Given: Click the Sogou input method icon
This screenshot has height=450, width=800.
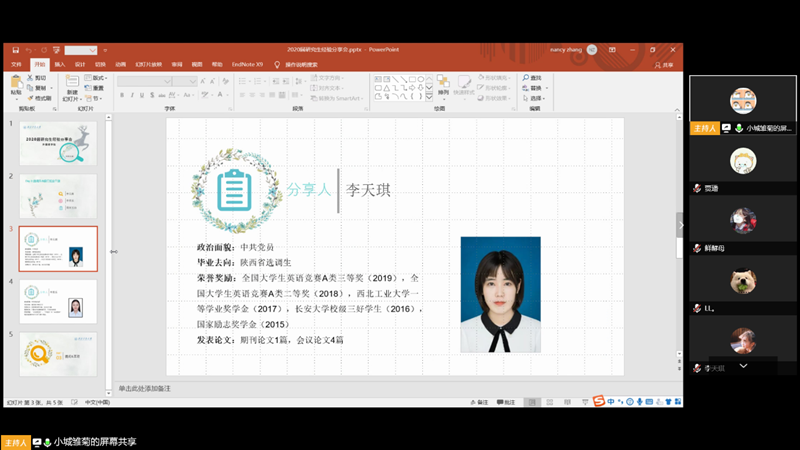Looking at the screenshot, I should coord(599,402).
